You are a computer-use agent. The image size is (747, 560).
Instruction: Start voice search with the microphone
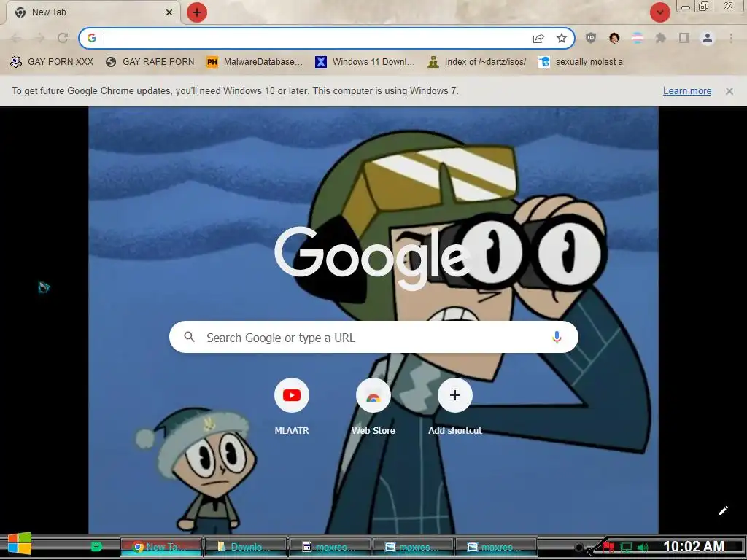557,337
